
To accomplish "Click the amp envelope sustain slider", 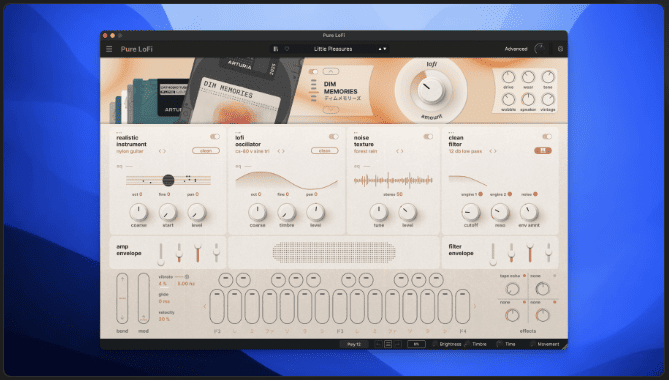I will (198, 252).
